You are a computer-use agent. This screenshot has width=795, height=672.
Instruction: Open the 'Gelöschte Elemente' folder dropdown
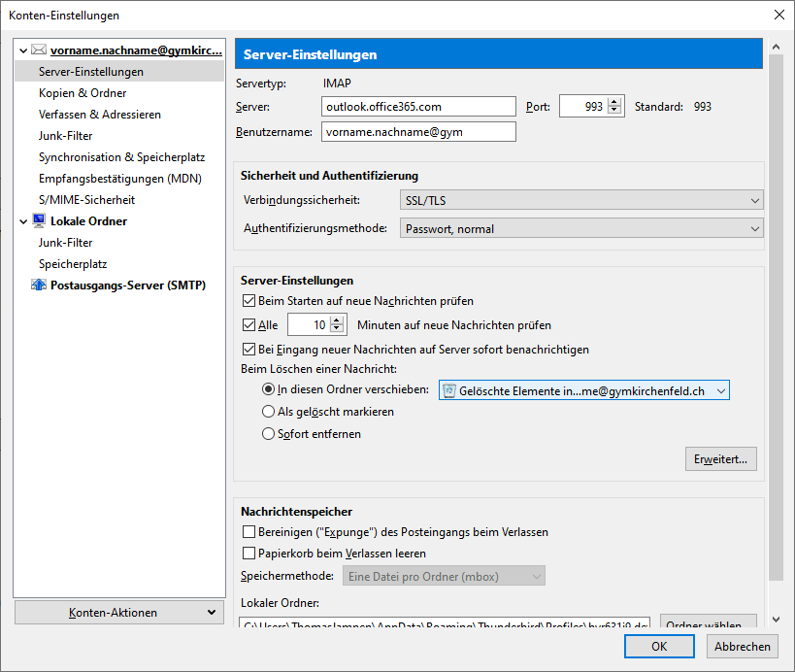[x=584, y=390]
